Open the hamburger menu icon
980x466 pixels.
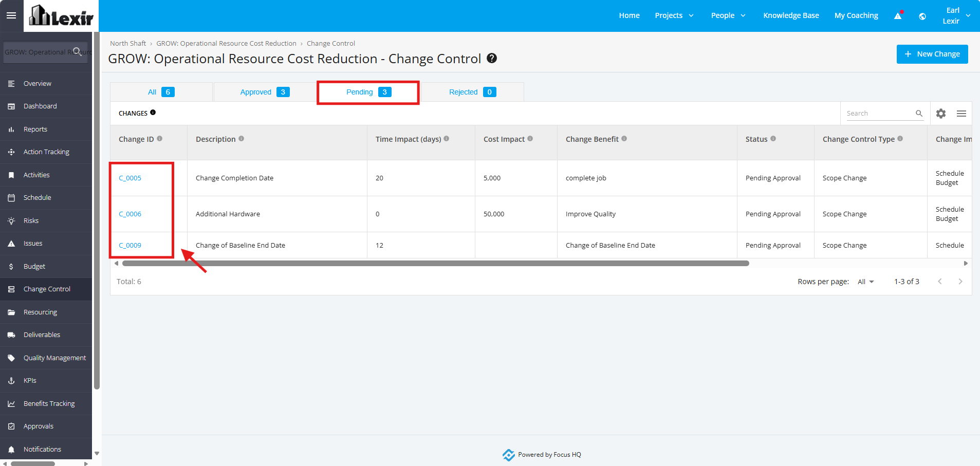point(11,15)
